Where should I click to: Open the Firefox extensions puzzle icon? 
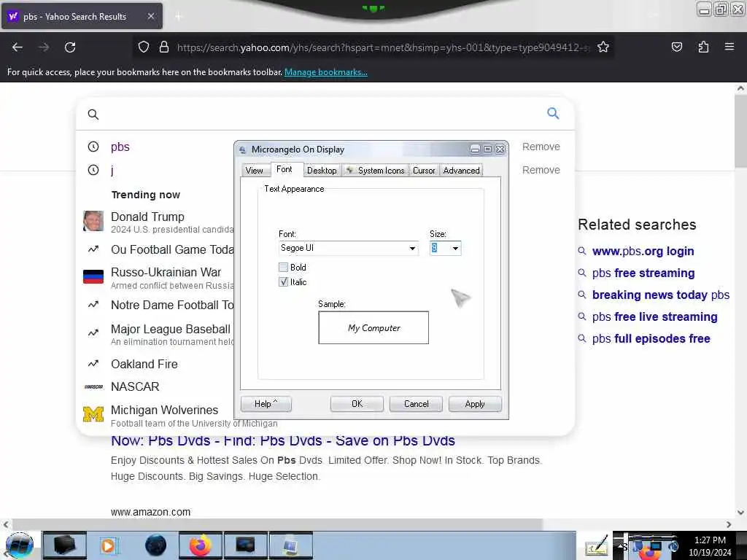tap(703, 47)
